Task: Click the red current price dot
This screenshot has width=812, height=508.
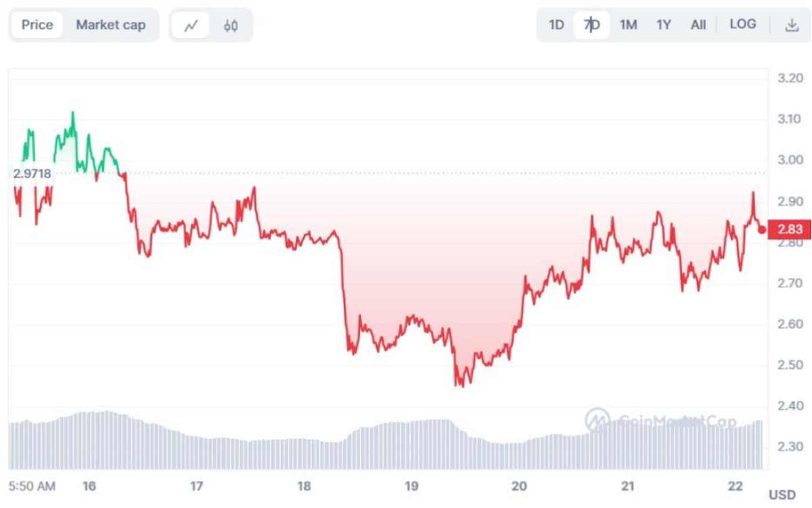Action: 762,230
